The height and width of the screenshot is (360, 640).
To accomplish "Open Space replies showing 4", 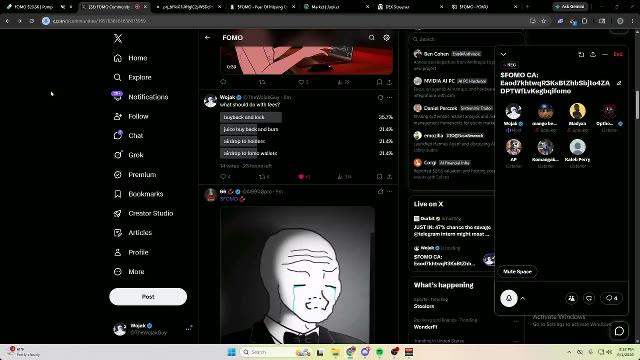I will pyautogui.click(x=611, y=298).
